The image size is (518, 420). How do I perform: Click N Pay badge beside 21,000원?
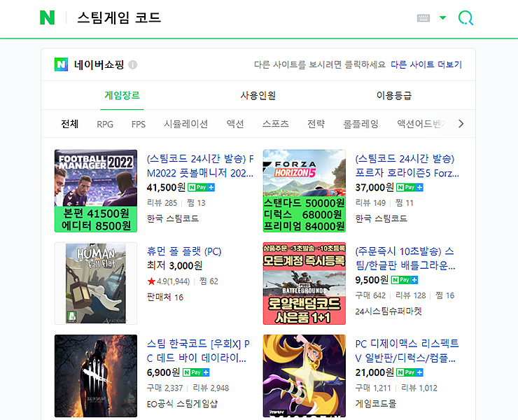[x=409, y=372]
